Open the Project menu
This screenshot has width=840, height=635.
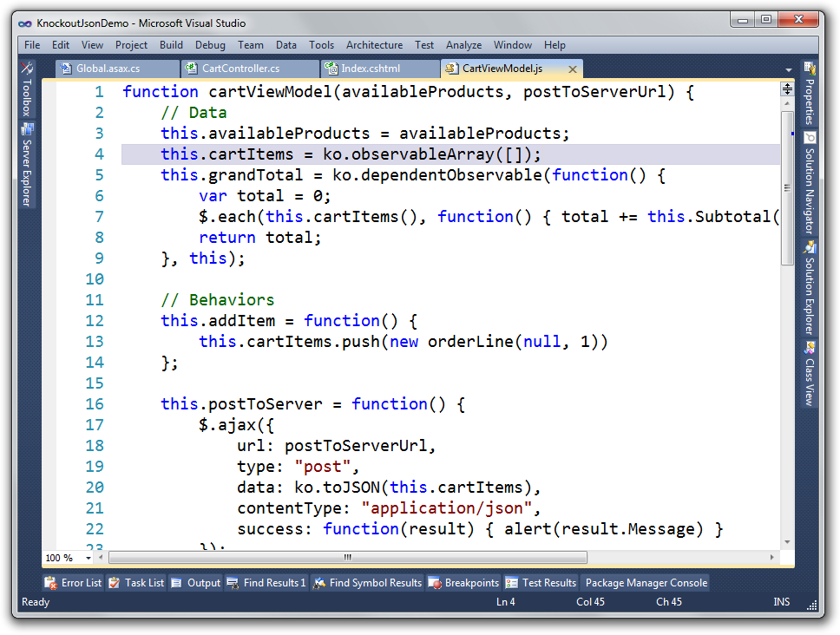point(131,45)
